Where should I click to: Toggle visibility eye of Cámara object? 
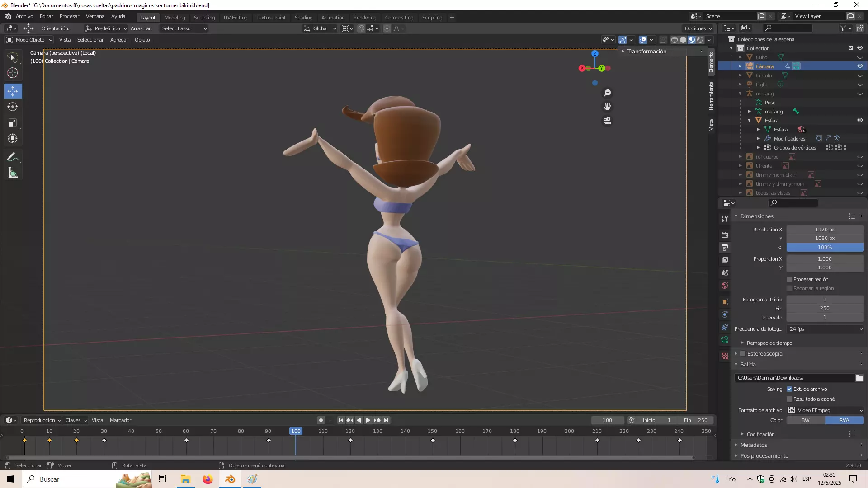coord(860,66)
